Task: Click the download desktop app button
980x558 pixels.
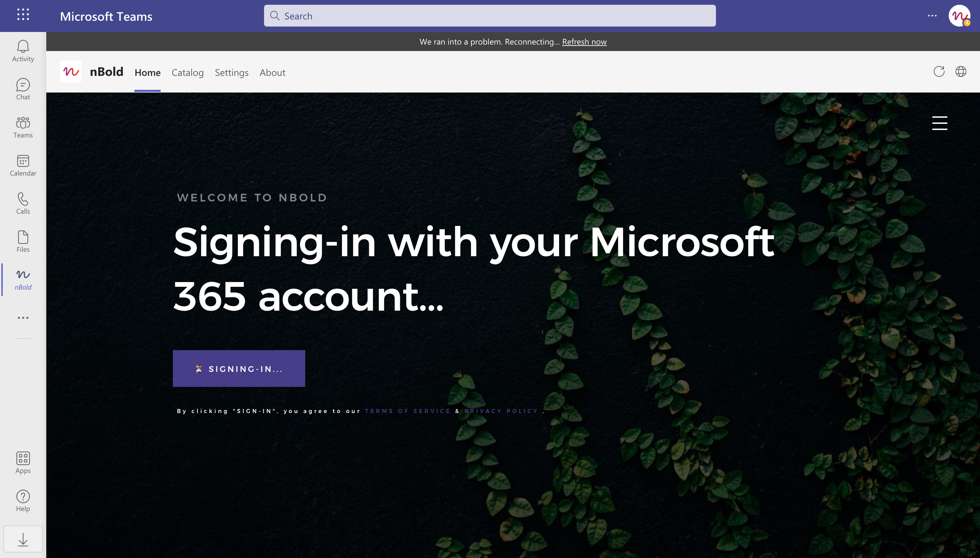Action: 23,539
